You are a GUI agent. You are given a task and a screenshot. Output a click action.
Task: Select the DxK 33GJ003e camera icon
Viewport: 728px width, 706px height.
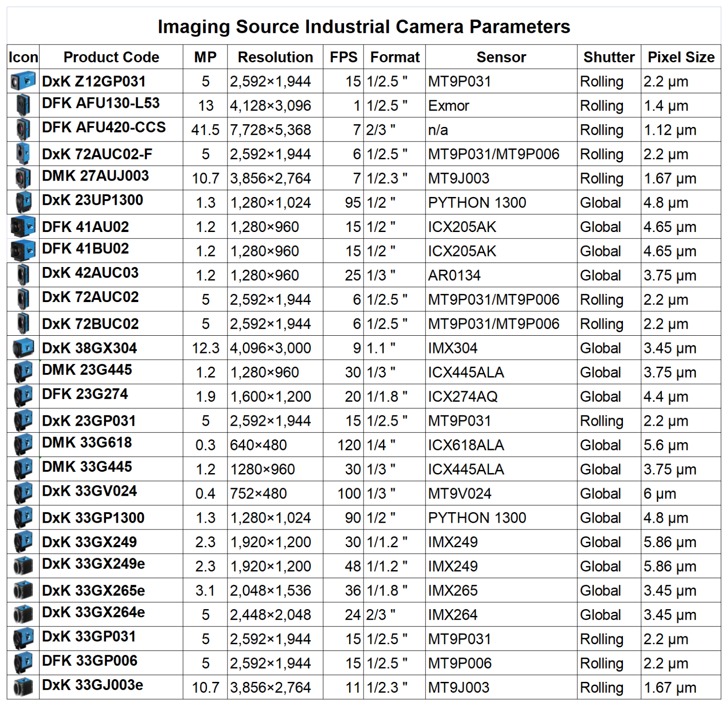click(23, 686)
